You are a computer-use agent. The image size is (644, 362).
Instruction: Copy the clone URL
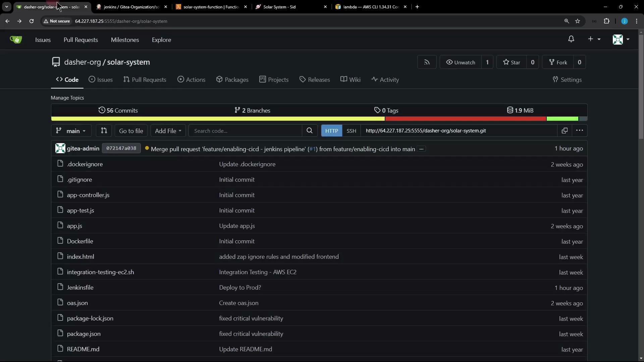pyautogui.click(x=565, y=131)
